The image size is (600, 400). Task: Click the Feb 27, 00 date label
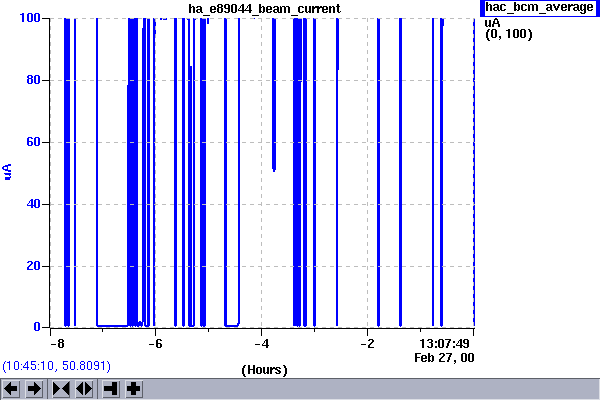tap(445, 356)
